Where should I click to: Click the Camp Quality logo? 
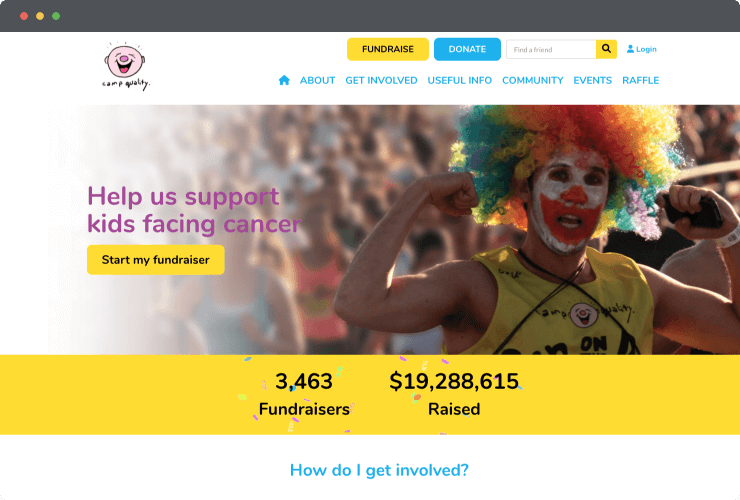coord(125,66)
